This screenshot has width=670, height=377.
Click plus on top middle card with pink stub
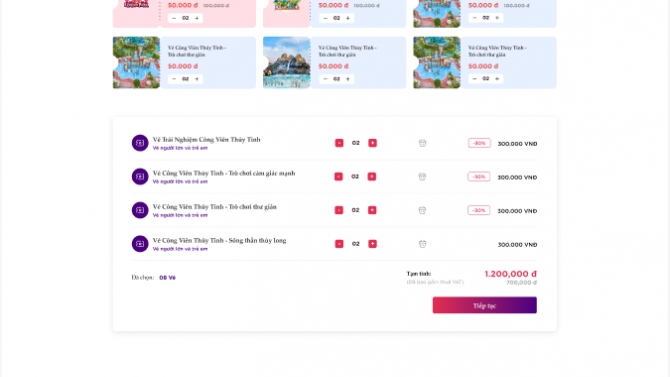click(348, 18)
